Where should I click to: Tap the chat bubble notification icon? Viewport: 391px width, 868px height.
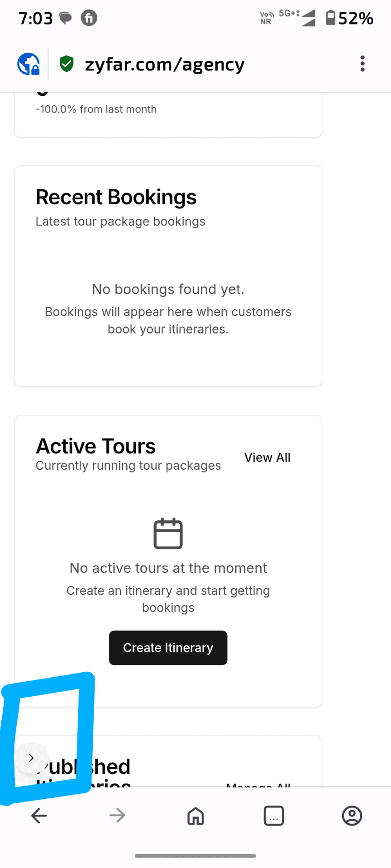[66, 18]
